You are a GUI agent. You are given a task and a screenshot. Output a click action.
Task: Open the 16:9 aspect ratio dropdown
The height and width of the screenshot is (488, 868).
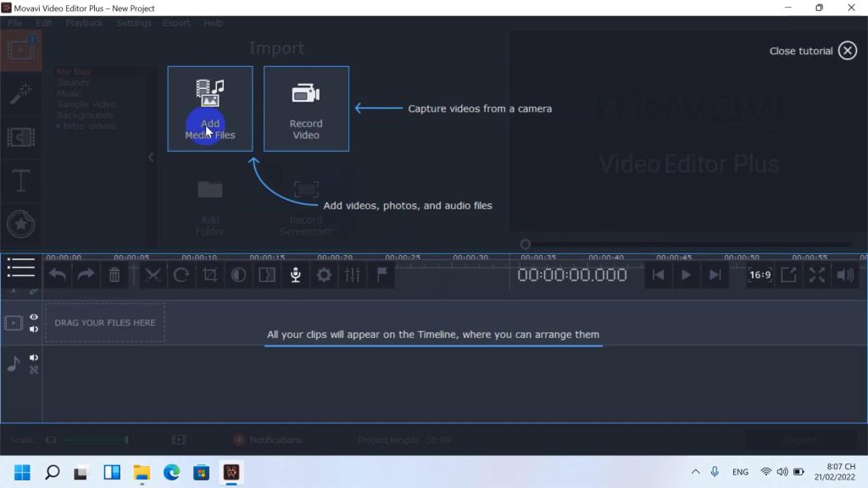click(760, 274)
